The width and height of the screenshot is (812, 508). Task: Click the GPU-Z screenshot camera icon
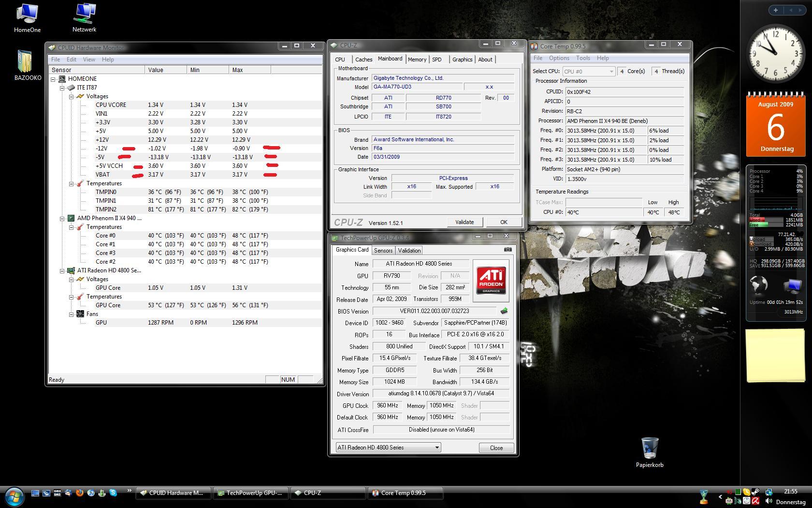pyautogui.click(x=507, y=250)
